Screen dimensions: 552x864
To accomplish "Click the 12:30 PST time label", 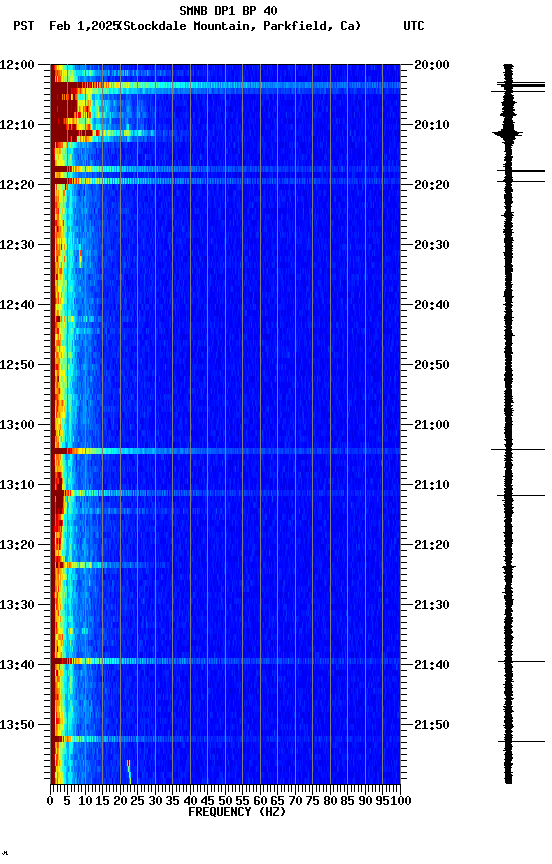I will [17, 245].
